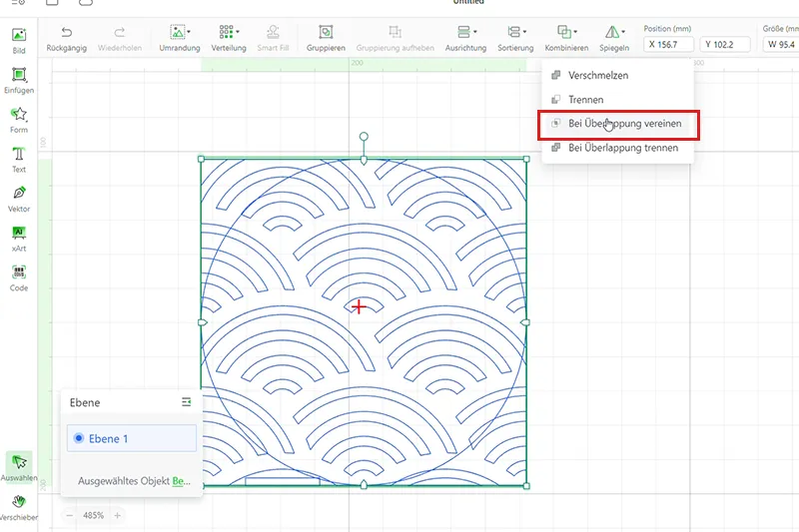Click the Smart Fill tool
The height and width of the screenshot is (532, 799).
[273, 39]
